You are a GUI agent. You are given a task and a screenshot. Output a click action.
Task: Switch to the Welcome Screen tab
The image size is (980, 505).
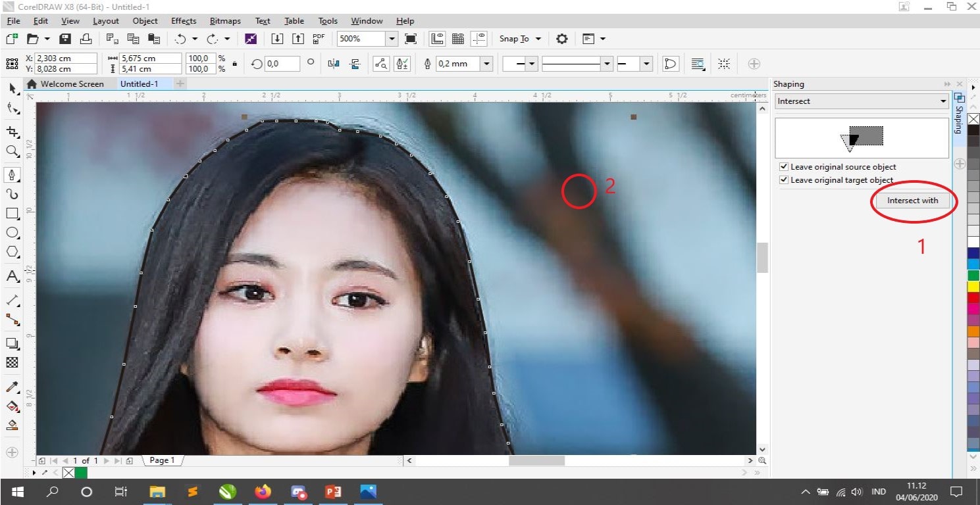click(71, 84)
